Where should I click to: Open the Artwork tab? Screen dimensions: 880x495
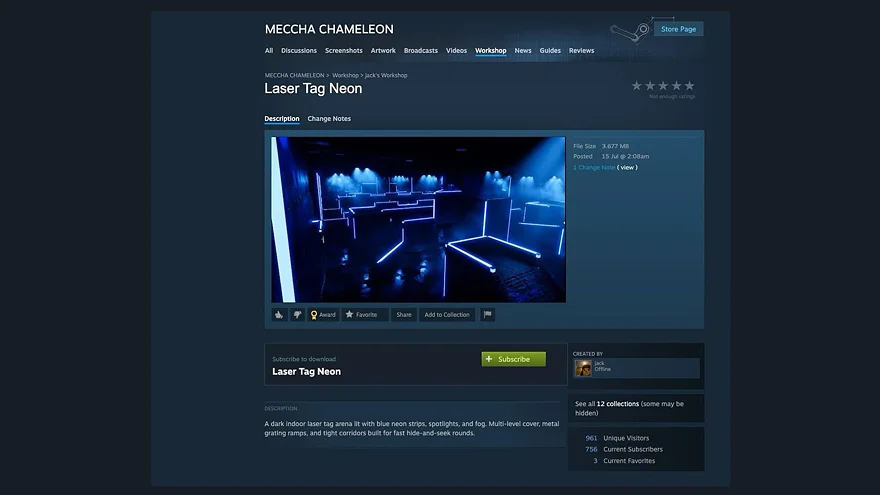coord(383,51)
